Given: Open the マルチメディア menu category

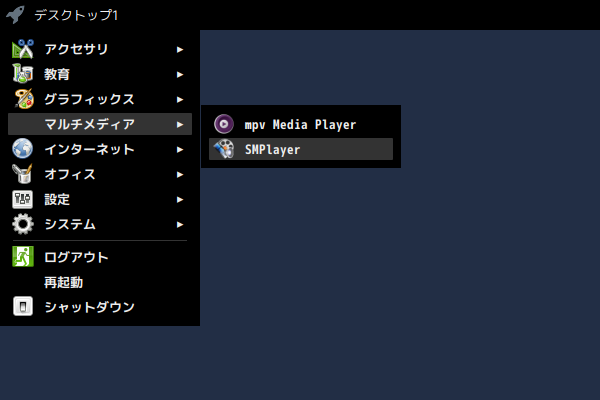Looking at the screenshot, I should click(x=100, y=124).
